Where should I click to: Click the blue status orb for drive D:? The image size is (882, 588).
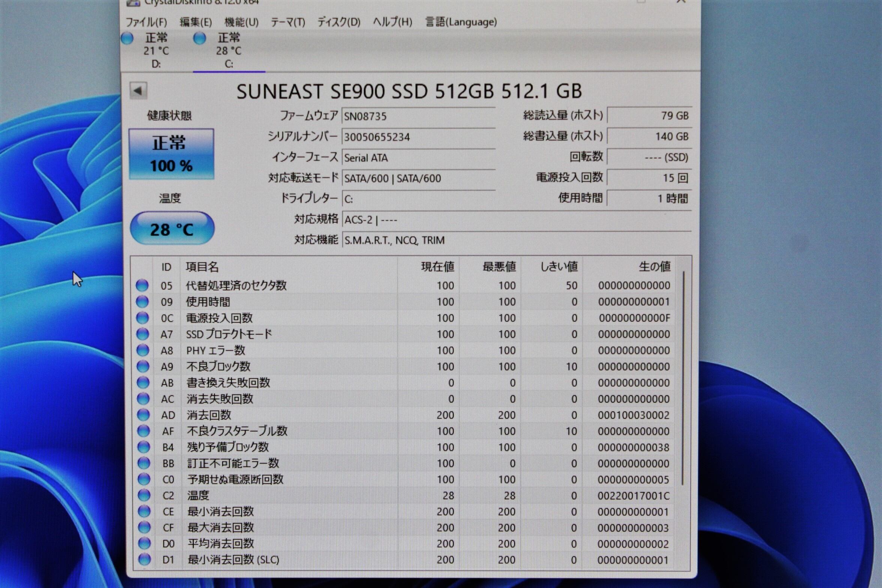pyautogui.click(x=127, y=38)
